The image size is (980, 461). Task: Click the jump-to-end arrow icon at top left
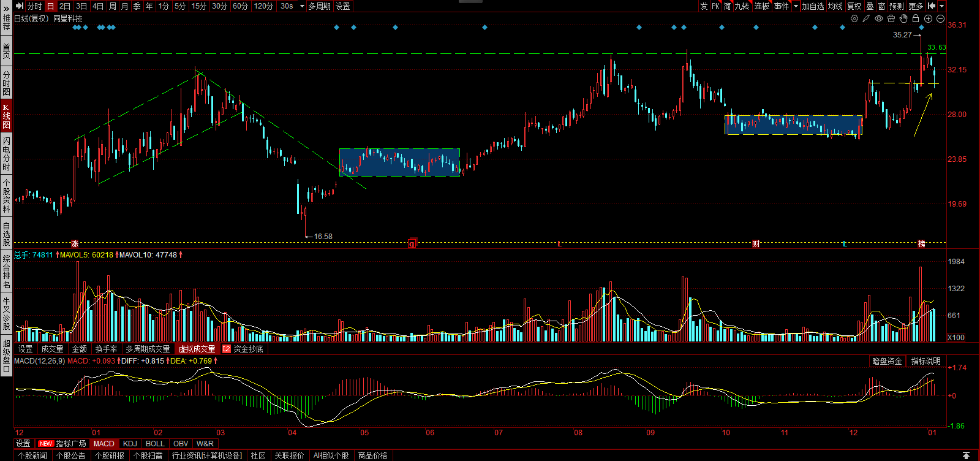[x=20, y=6]
